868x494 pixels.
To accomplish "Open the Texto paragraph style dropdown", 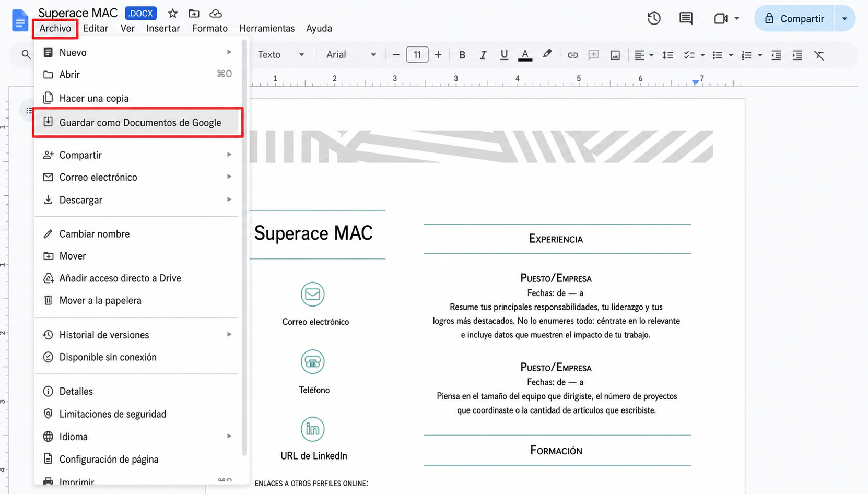I will click(281, 55).
